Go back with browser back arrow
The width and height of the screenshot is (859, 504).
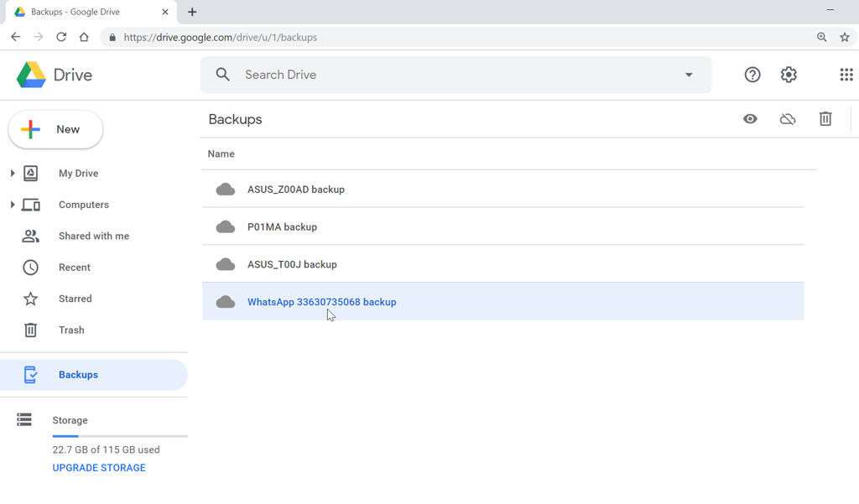pos(15,37)
